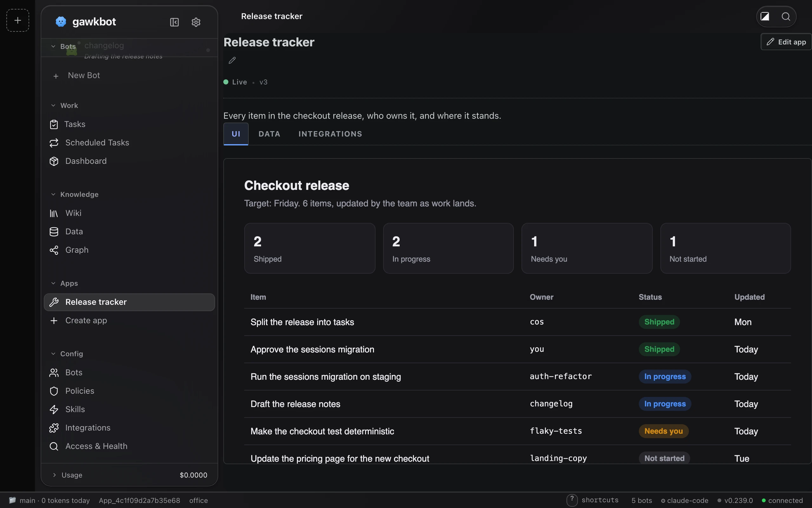Open the Wiki page

click(129, 213)
